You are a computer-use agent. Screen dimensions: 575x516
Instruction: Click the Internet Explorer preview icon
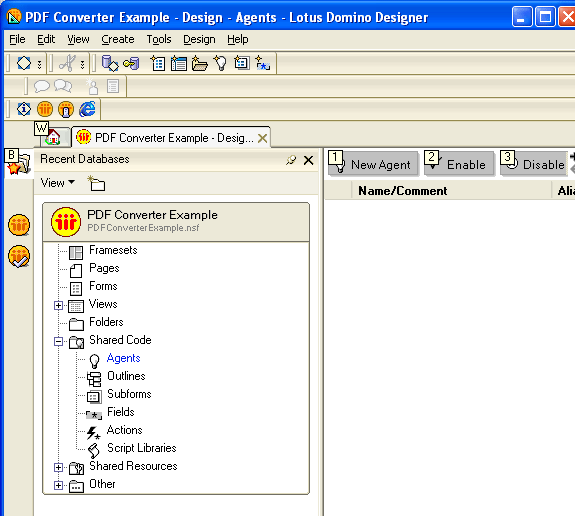click(87, 109)
